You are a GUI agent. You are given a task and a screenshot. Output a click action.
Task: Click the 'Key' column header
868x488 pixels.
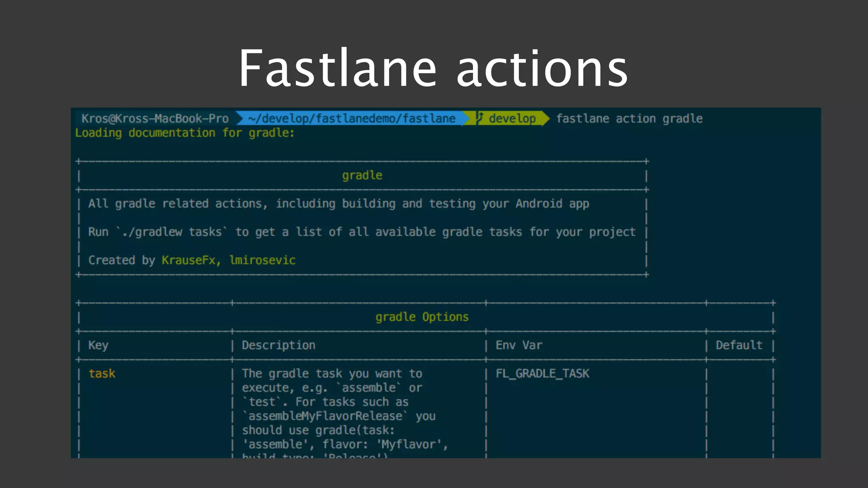coord(98,345)
